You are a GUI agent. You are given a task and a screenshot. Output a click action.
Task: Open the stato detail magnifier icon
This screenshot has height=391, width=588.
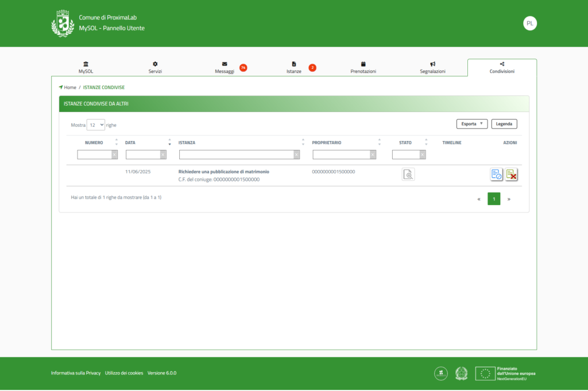pyautogui.click(x=408, y=175)
